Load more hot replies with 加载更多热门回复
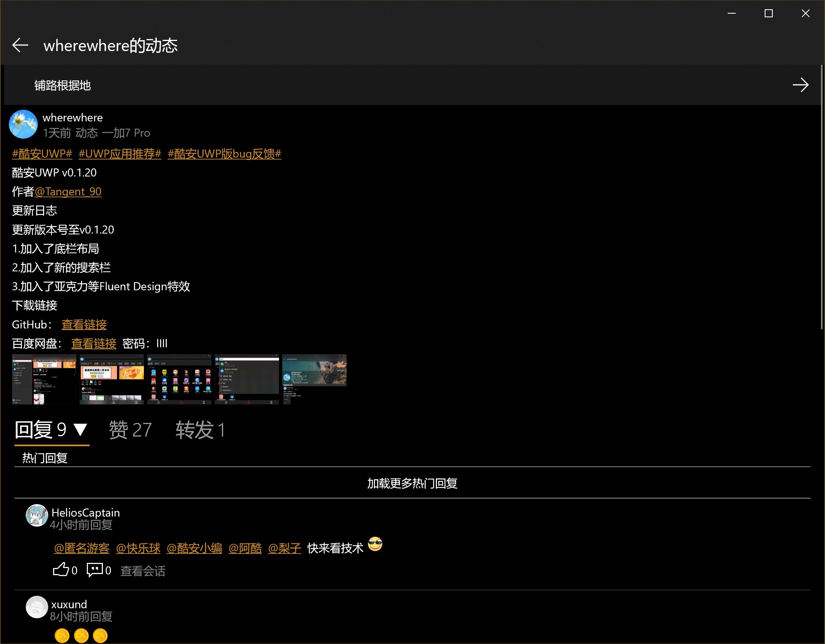This screenshot has height=644, width=825. 412,483
